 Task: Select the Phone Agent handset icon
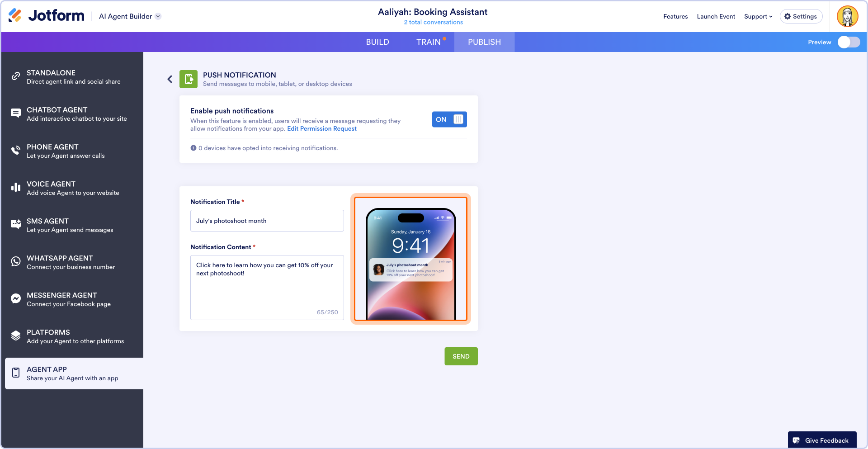tap(16, 150)
